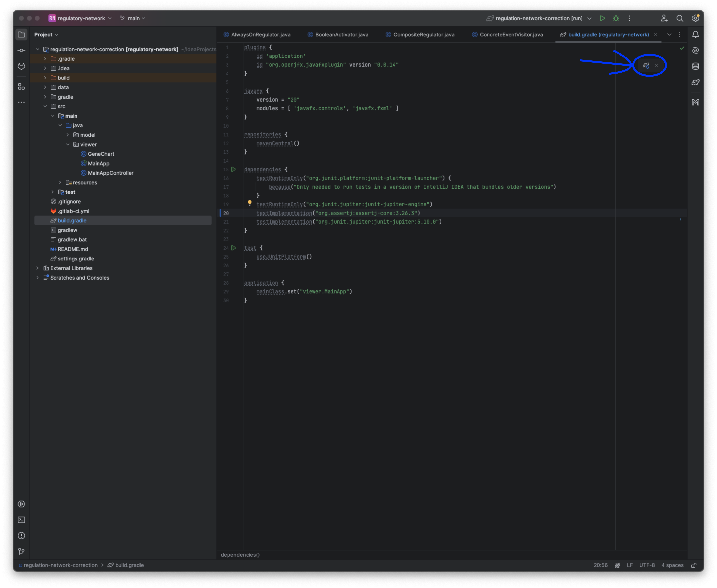Click dependencies{} breadcrumb below editor
This screenshot has height=588, width=717.
[x=240, y=555]
